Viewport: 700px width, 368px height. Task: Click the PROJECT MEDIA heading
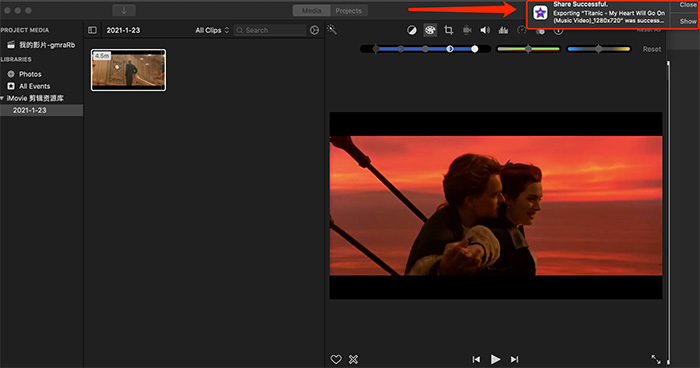coord(25,30)
